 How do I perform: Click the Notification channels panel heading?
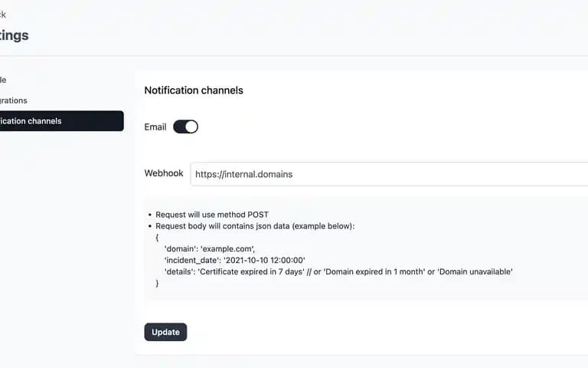194,90
